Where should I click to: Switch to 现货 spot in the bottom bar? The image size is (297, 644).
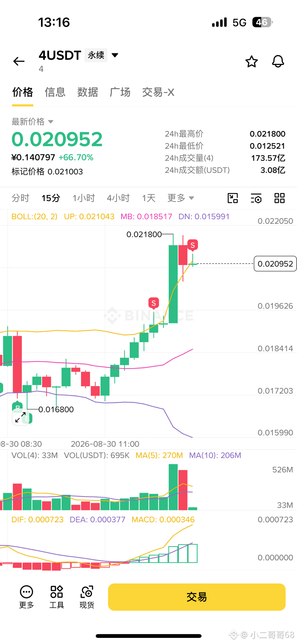pyautogui.click(x=87, y=597)
